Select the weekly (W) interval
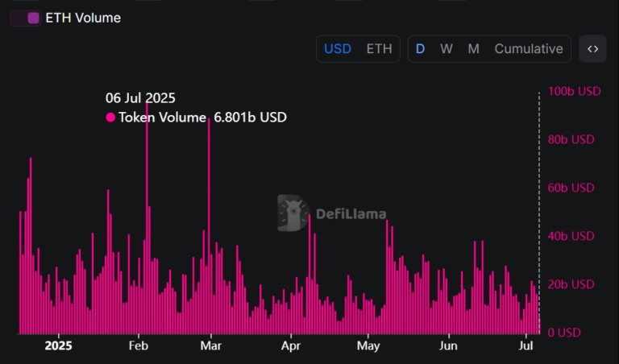 (x=447, y=49)
